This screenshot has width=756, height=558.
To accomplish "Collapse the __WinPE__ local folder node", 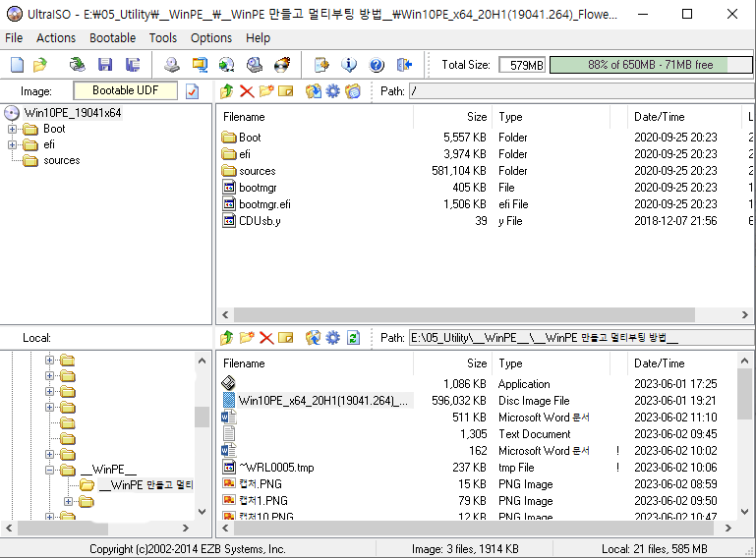I will click(49, 470).
